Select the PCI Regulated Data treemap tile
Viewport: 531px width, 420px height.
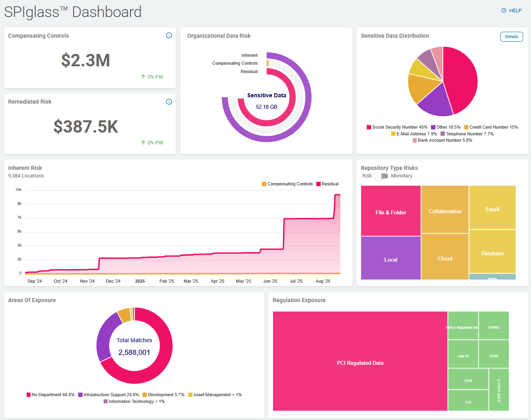(x=360, y=362)
